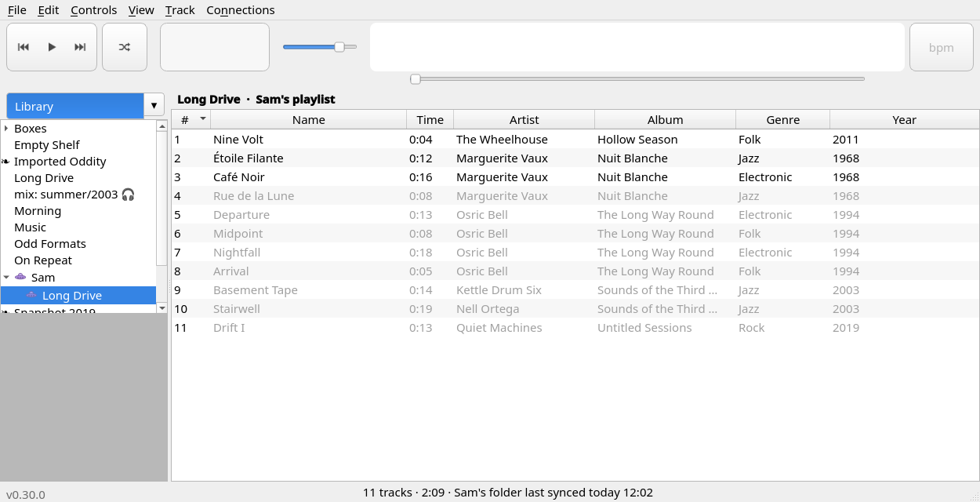Select the track 'Nine Volt'

click(x=575, y=140)
